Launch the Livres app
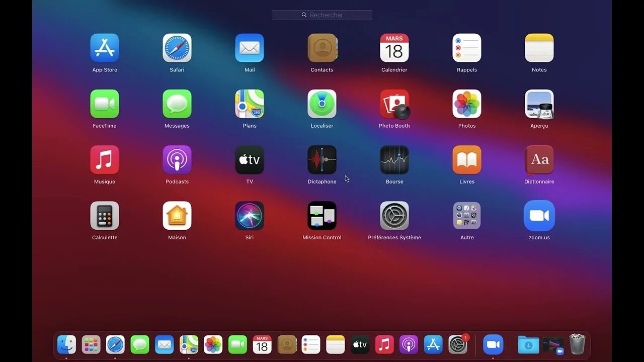This screenshot has width=644, height=362. click(467, 160)
